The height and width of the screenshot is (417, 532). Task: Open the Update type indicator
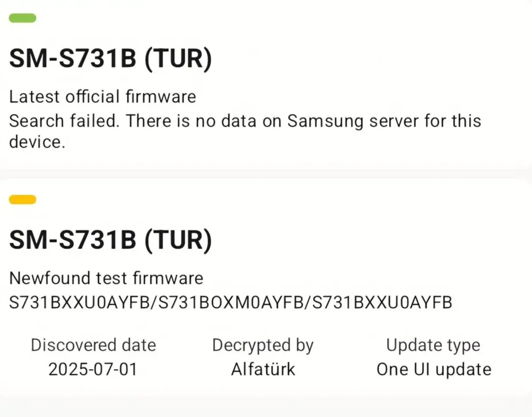click(x=433, y=344)
